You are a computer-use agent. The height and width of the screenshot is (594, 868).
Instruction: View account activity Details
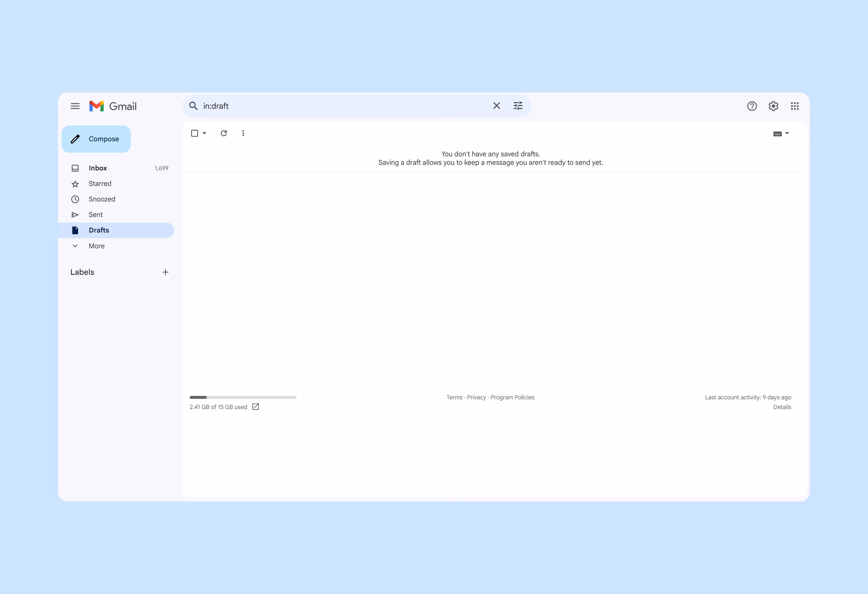(x=782, y=407)
